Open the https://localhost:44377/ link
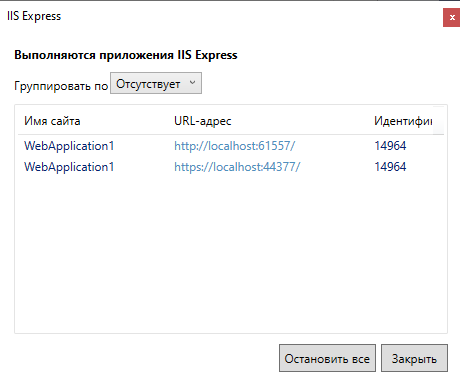This screenshot has width=460, height=381. pos(237,167)
